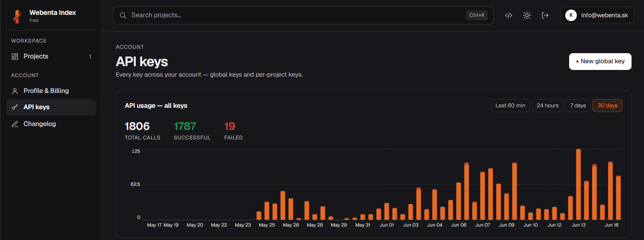This screenshot has height=240, width=644.
Task: Click the 1787 successful value
Action: pyautogui.click(x=185, y=126)
